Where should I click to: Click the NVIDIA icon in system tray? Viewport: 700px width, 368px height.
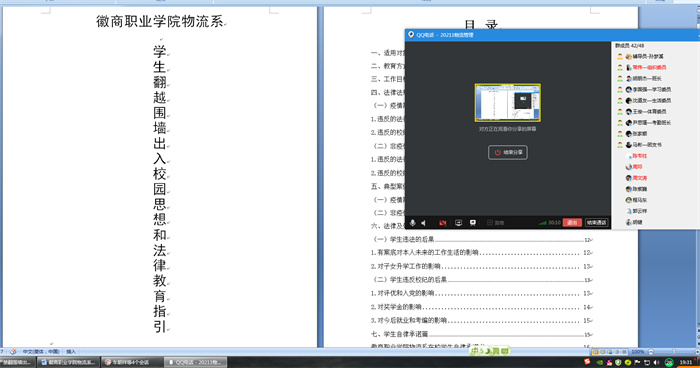[600, 362]
